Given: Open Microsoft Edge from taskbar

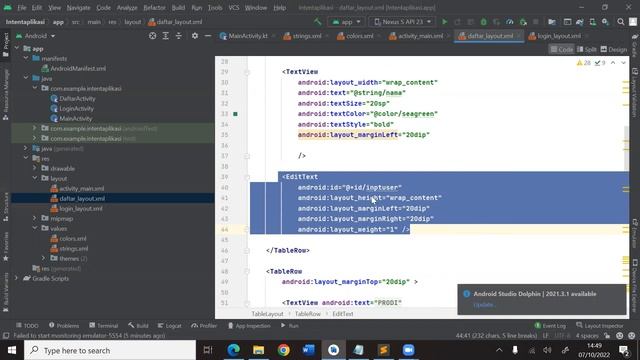Looking at the screenshot, I should pyautogui.click(x=233, y=350).
